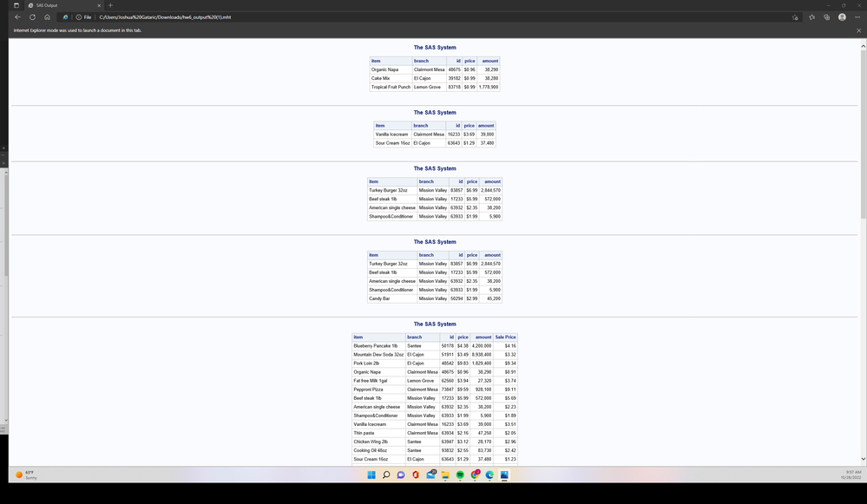Open the Photos app in taskbar

pos(504,475)
